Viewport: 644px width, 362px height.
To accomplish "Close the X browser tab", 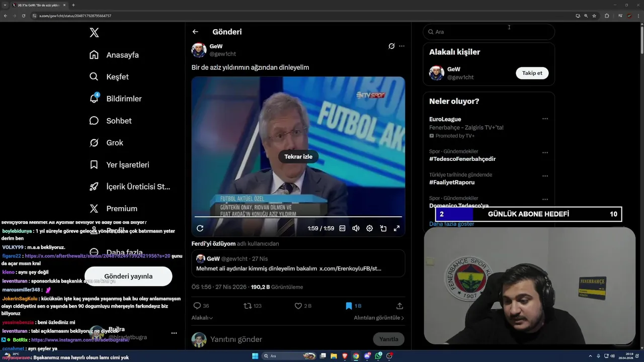I will [x=64, y=5].
